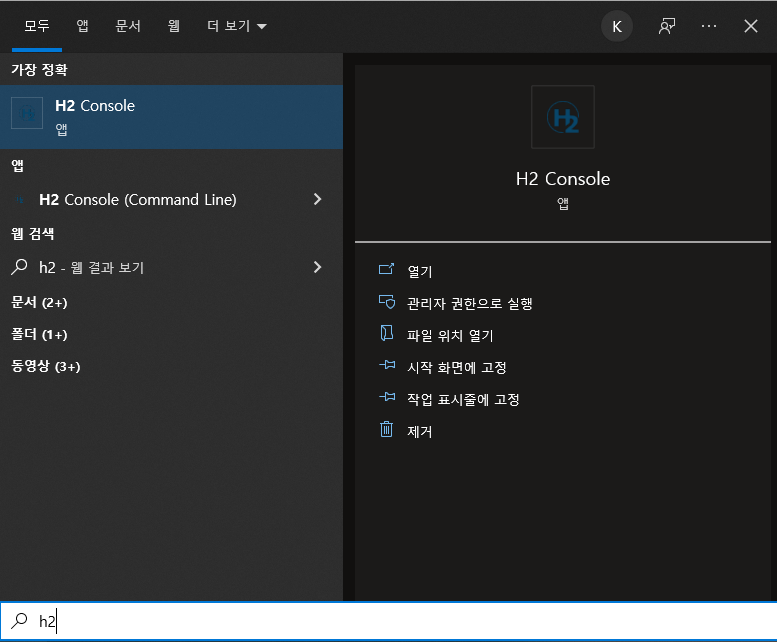Open the three-dot options menu
The height and width of the screenshot is (642, 777).
[x=709, y=26]
